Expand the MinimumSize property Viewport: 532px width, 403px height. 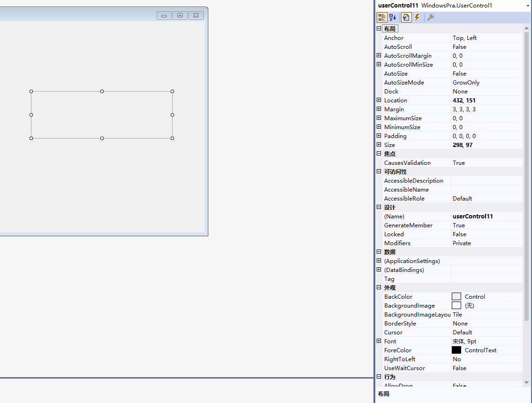point(379,127)
